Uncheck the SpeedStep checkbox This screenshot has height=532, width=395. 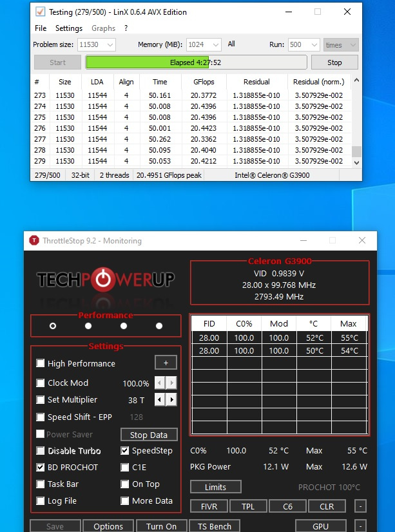(x=125, y=451)
